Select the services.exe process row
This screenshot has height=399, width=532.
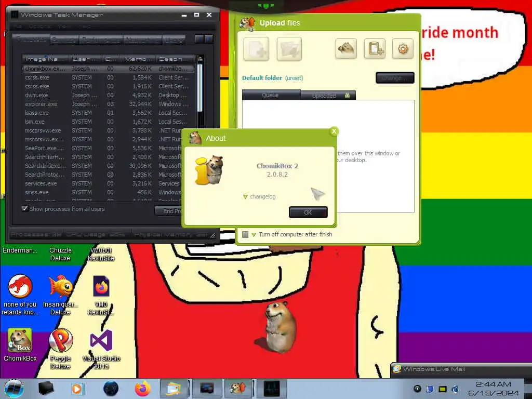[x=102, y=183]
